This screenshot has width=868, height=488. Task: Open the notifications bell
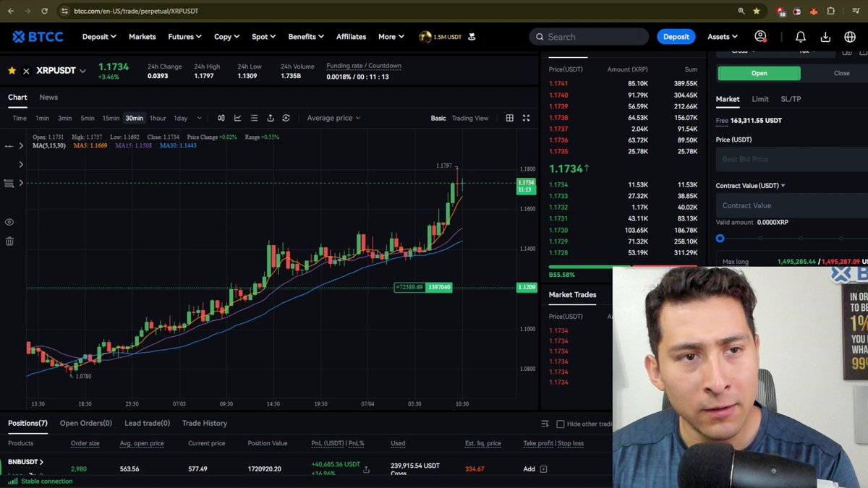801,37
